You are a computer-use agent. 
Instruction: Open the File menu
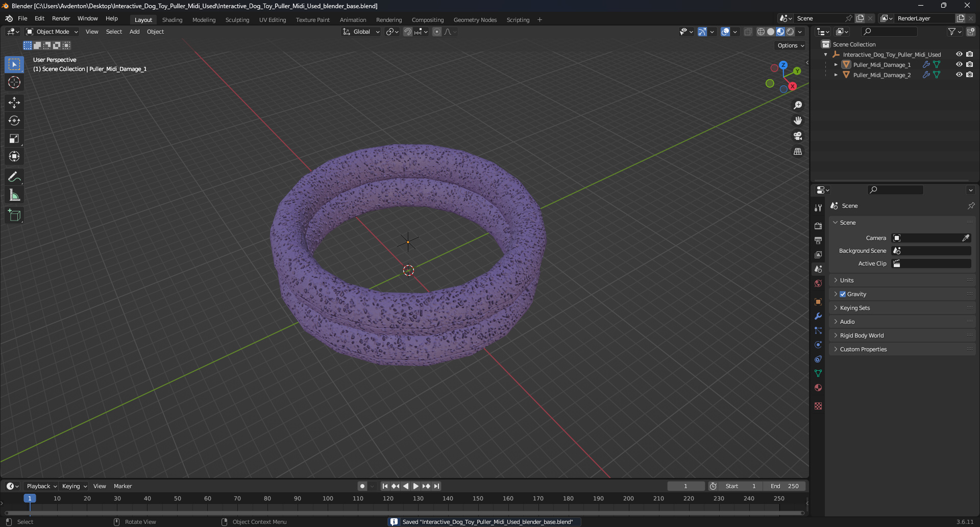(x=22, y=18)
